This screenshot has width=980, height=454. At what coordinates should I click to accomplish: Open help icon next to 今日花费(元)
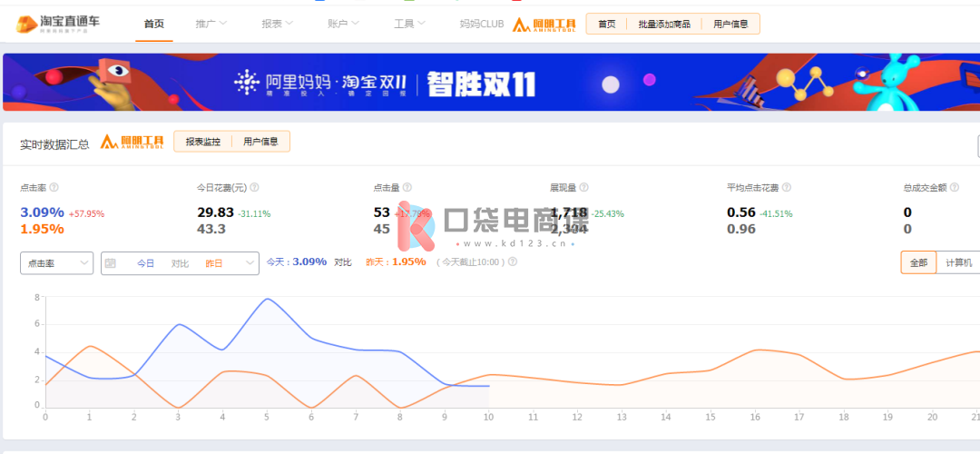[254, 188]
